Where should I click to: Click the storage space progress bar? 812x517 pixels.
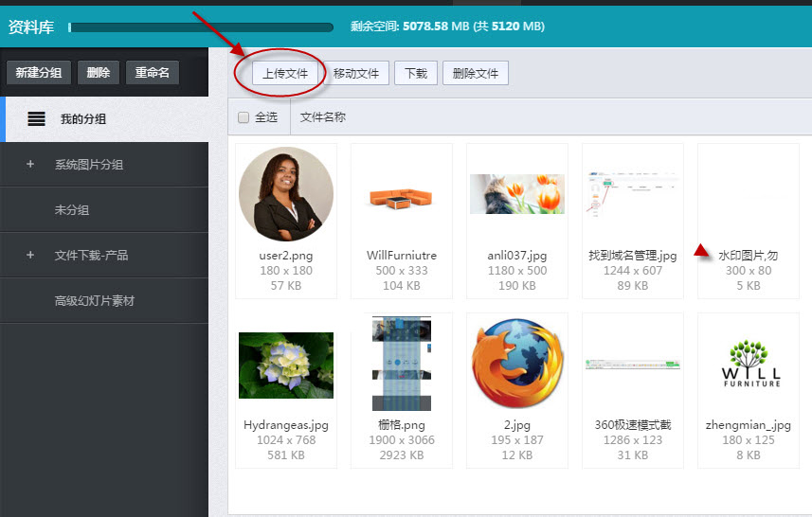tap(200, 27)
